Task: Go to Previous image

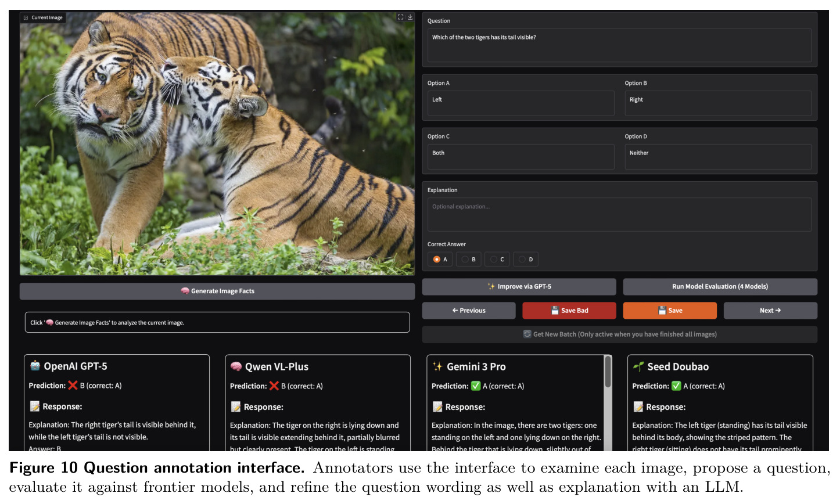Action: pyautogui.click(x=469, y=311)
